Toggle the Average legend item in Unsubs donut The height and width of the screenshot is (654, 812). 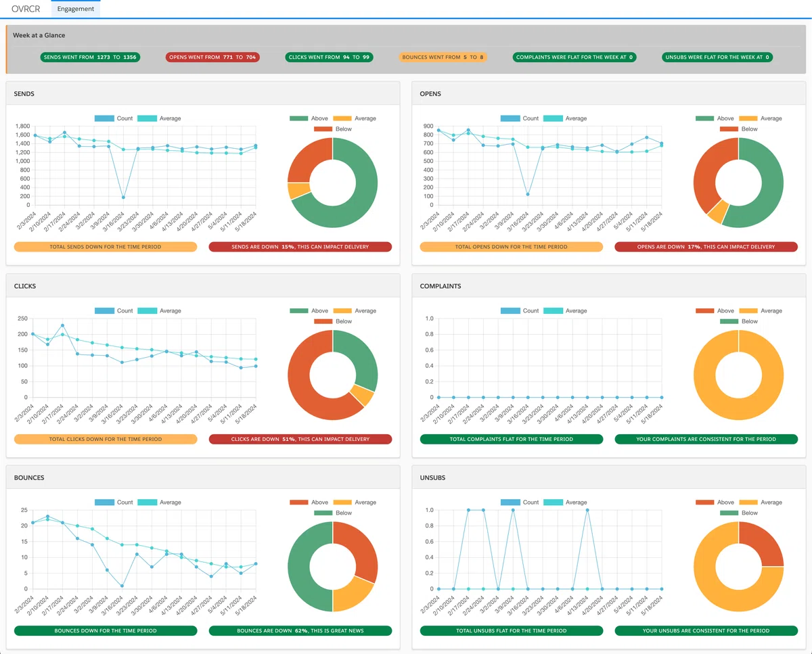pyautogui.click(x=761, y=503)
